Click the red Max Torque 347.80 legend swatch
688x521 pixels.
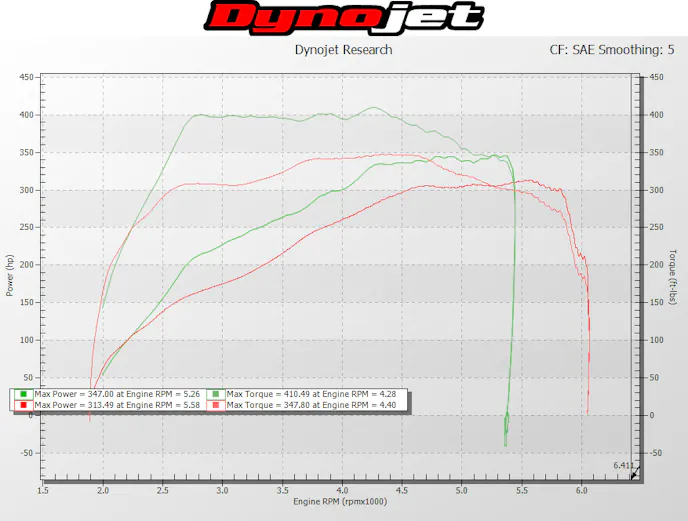pyautogui.click(x=217, y=405)
